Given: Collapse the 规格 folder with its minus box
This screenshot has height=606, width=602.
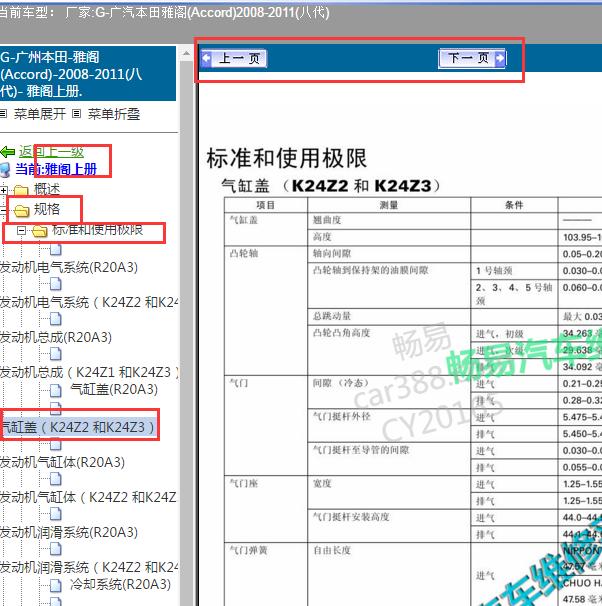Looking at the screenshot, I should click(x=3, y=210).
